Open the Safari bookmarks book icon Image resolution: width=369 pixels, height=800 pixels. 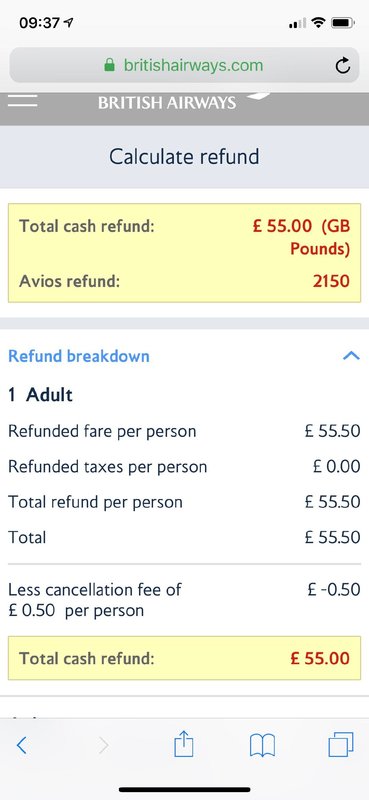click(x=262, y=746)
